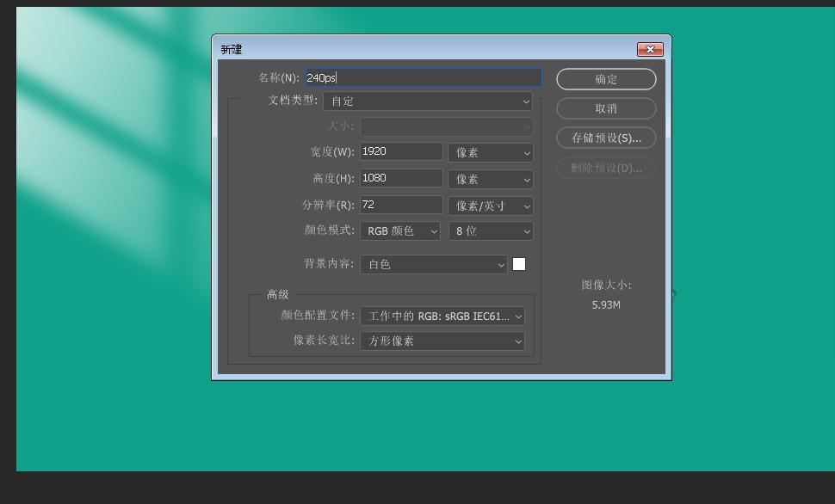
Task: Expand the 8 位 bit depth dropdown
Action: [491, 231]
